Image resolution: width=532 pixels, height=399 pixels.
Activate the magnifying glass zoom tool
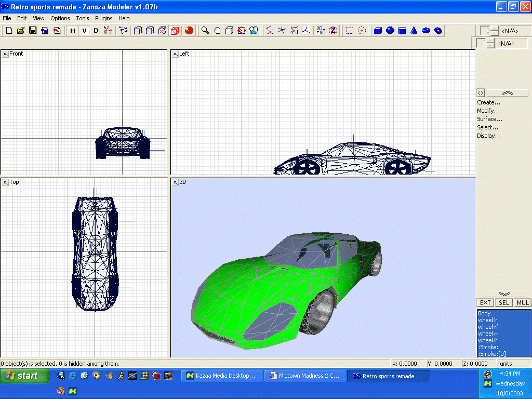[x=205, y=31]
